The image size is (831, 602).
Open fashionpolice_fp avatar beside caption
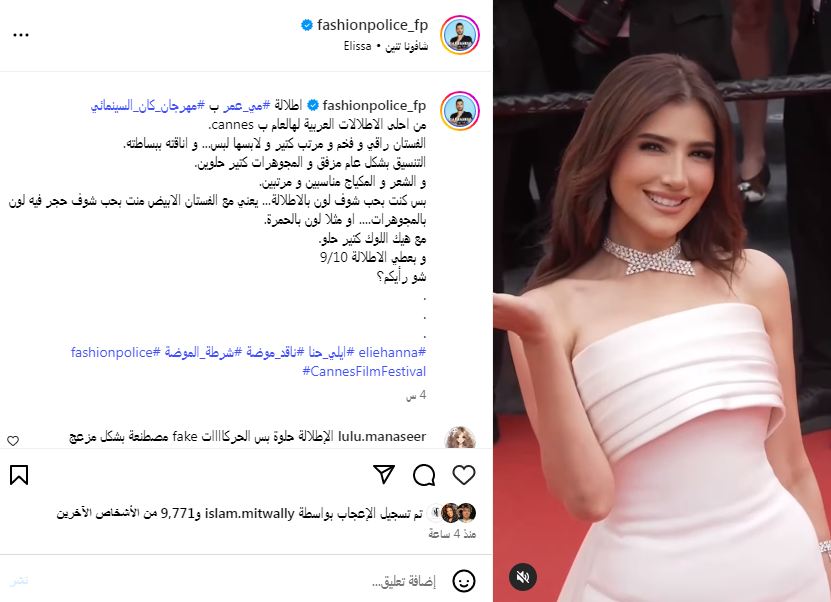460,111
